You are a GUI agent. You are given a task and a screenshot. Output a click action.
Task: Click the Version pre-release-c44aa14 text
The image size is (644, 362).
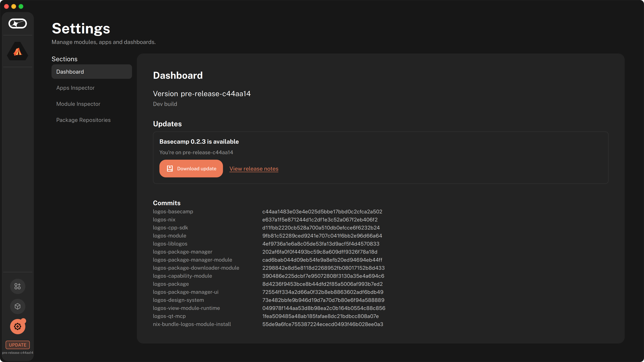point(201,94)
